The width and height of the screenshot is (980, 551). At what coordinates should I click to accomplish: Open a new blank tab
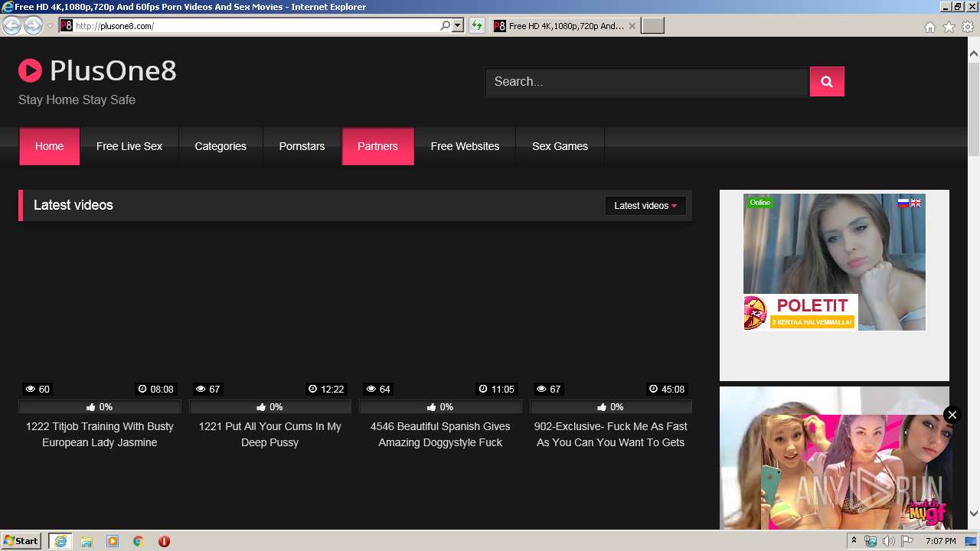(652, 25)
